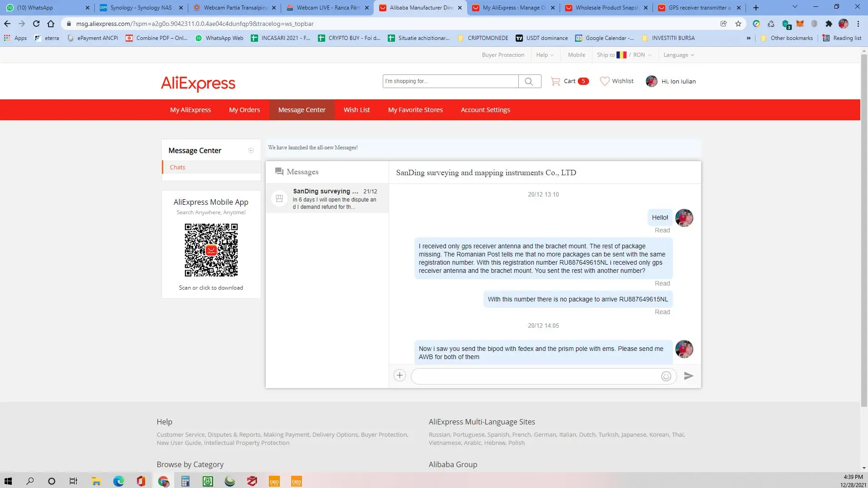Go back with the browser back arrow
868x488 pixels.
pos(7,24)
